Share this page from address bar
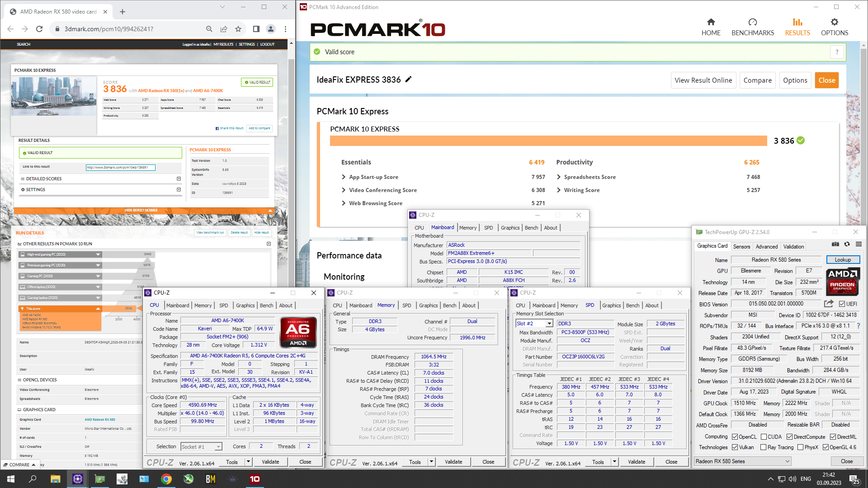This screenshot has width=868, height=488. pos(224,29)
